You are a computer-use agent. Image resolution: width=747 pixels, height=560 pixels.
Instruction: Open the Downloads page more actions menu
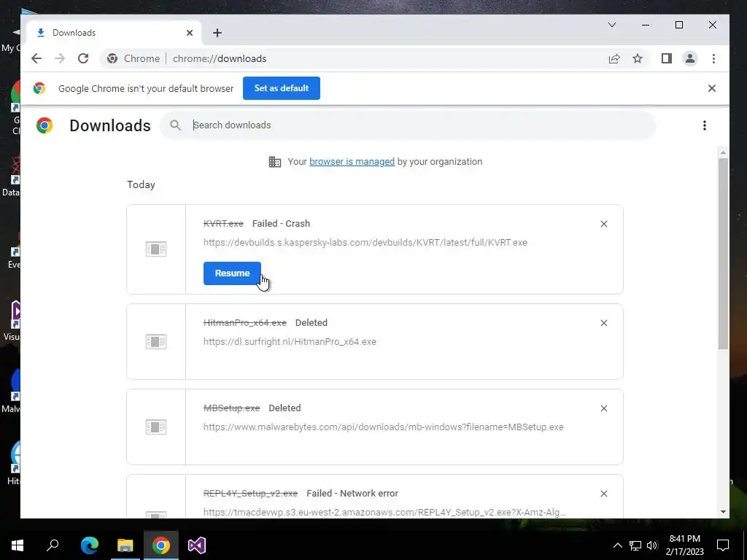pos(704,125)
